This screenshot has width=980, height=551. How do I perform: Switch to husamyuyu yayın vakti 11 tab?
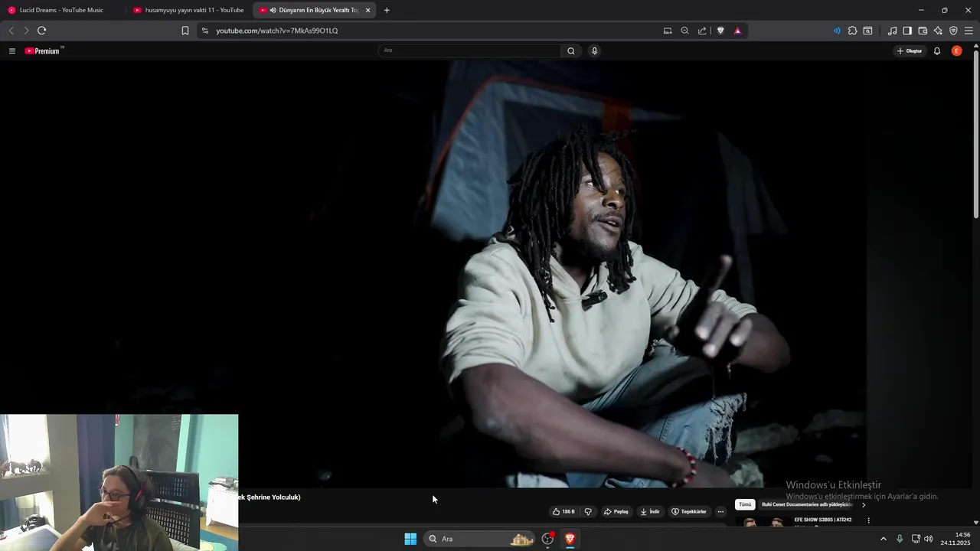188,11
